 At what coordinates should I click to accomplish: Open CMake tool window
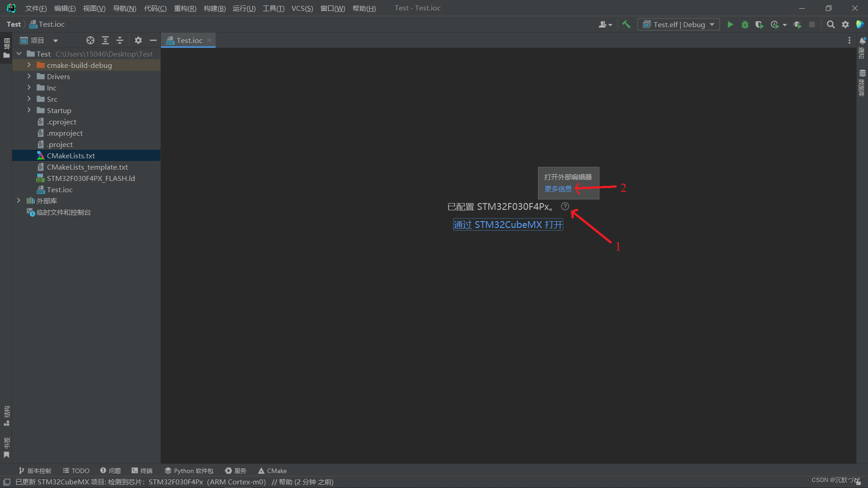pos(273,471)
